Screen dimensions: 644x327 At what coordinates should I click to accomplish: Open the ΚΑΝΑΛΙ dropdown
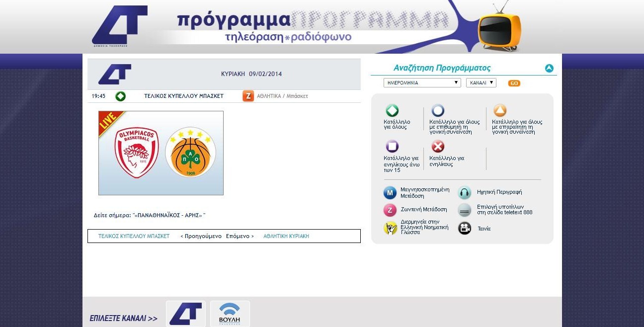(x=481, y=83)
